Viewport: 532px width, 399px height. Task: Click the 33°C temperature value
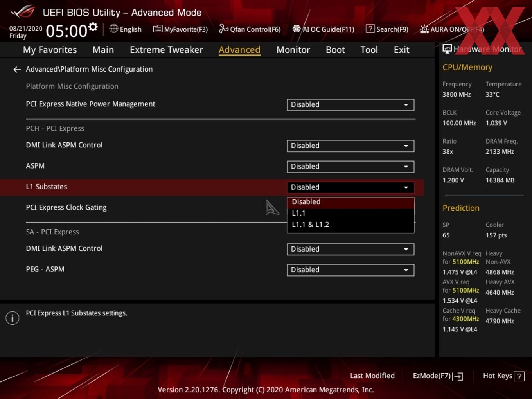tap(492, 95)
